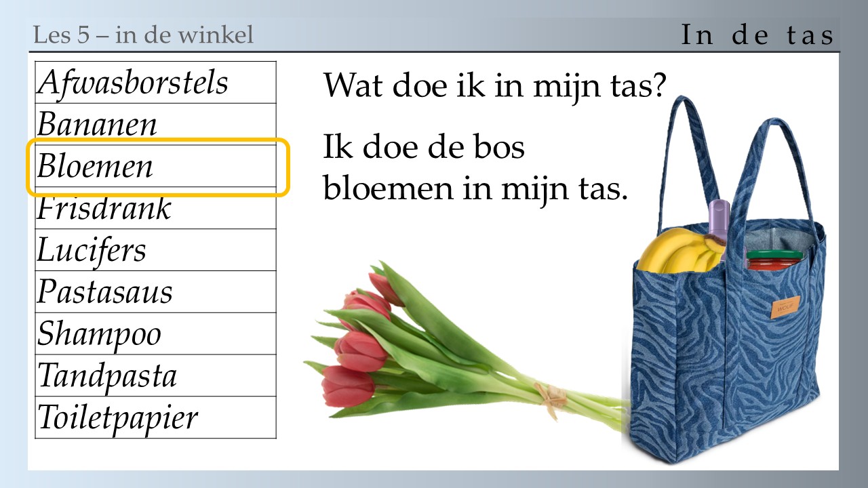The image size is (868, 488).
Task: Select Pastasaus in the table
Action: pyautogui.click(x=156, y=292)
